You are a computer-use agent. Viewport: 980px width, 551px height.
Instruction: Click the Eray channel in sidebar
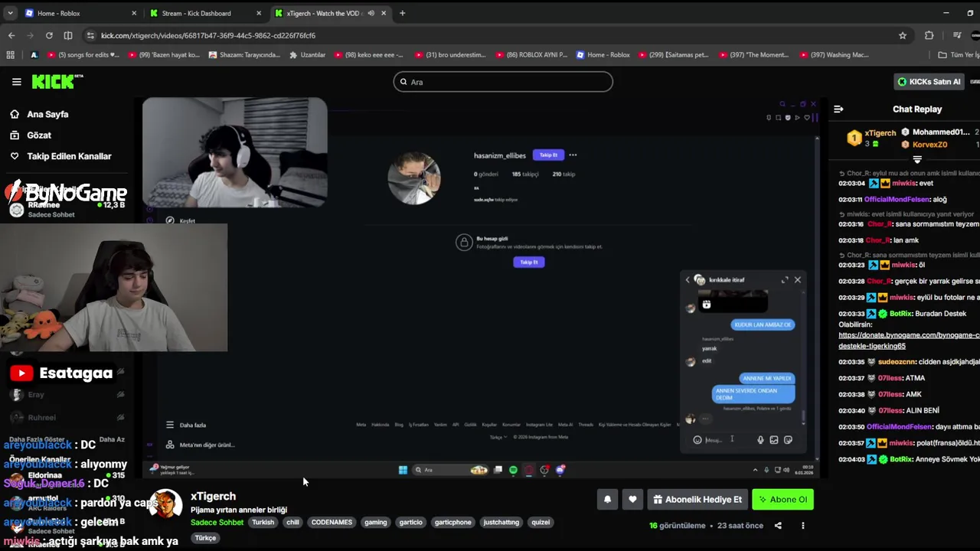pyautogui.click(x=65, y=395)
